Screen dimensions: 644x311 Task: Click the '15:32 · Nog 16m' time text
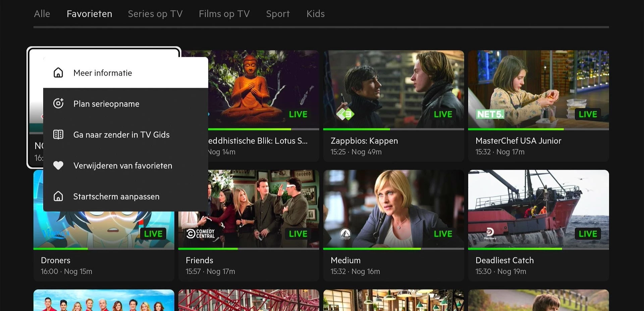(x=355, y=271)
